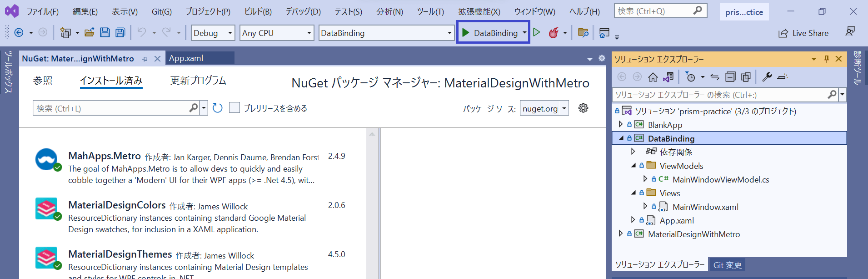Open the Git(G) menu
The width and height of the screenshot is (868, 279).
161,11
